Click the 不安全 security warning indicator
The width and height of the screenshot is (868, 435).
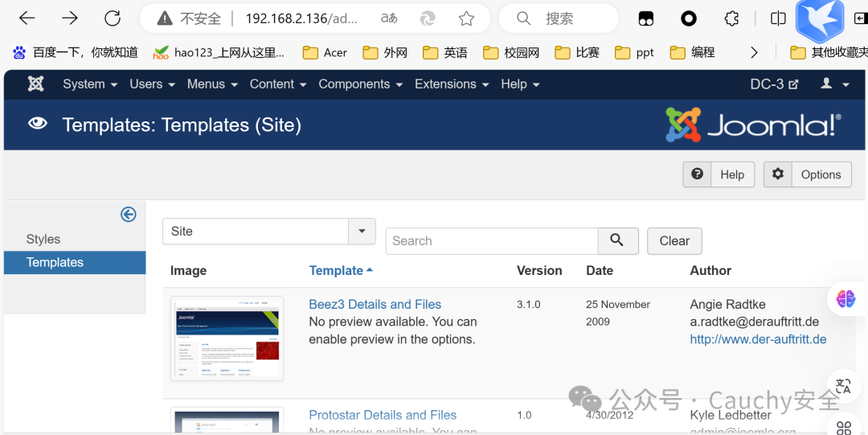point(189,18)
